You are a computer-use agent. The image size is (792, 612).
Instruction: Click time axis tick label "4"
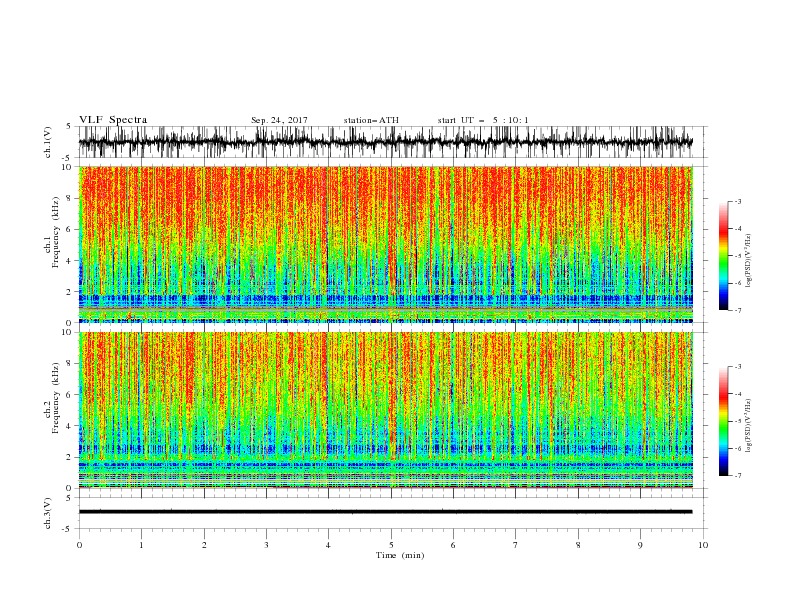click(x=329, y=545)
